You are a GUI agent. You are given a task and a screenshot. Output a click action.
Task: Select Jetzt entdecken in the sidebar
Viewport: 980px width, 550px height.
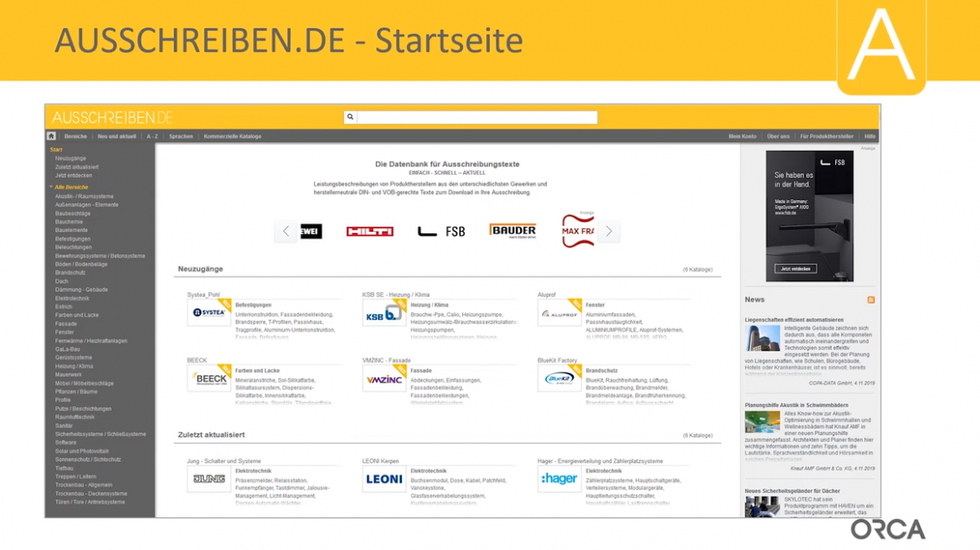tap(74, 176)
